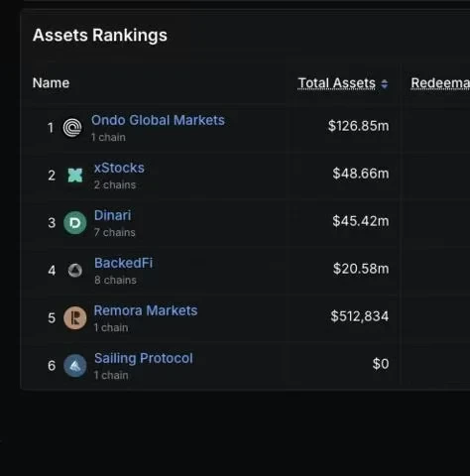Screen dimensions: 470x476
Task: Open the Remora Markets link
Action: click(146, 310)
